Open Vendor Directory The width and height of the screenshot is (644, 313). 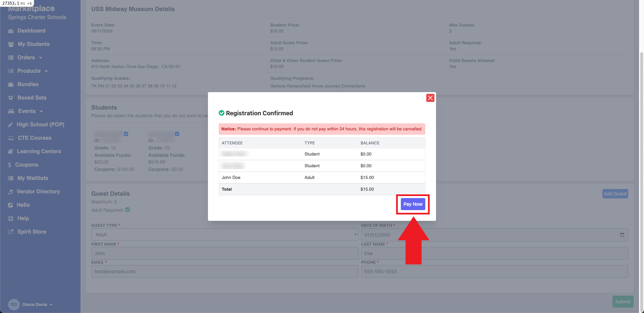[x=38, y=191]
